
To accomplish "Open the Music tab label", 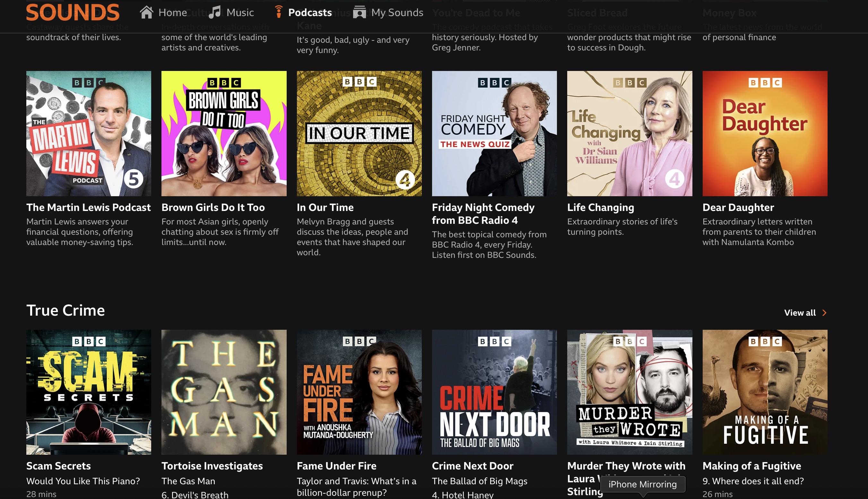I will (240, 13).
